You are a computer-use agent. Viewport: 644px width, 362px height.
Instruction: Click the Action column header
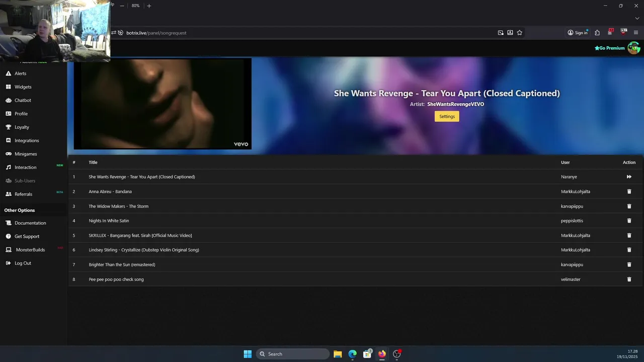click(x=629, y=162)
